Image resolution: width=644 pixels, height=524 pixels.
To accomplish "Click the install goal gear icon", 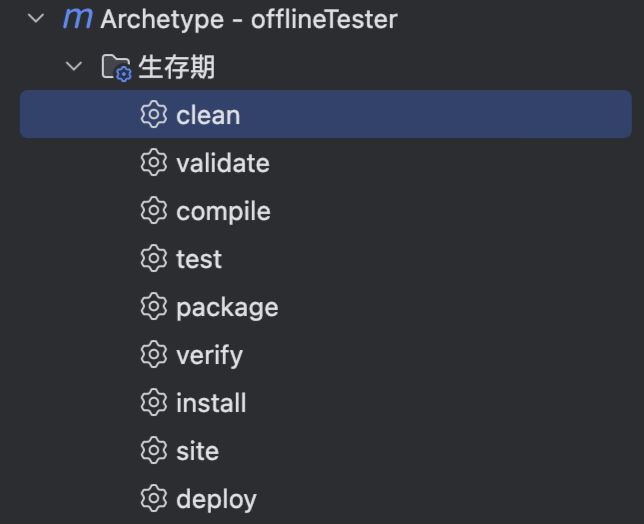I will click(x=153, y=403).
